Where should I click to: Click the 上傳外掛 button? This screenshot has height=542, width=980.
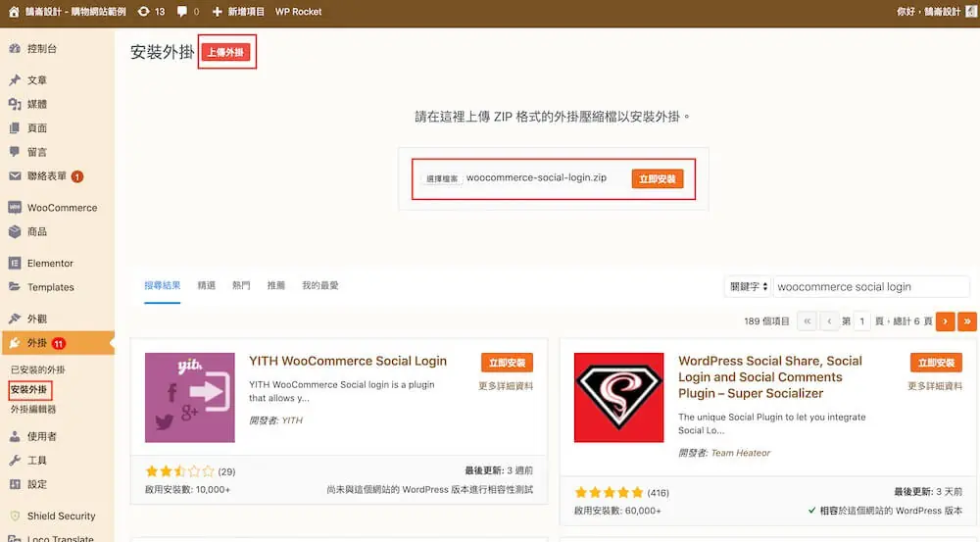coord(225,52)
